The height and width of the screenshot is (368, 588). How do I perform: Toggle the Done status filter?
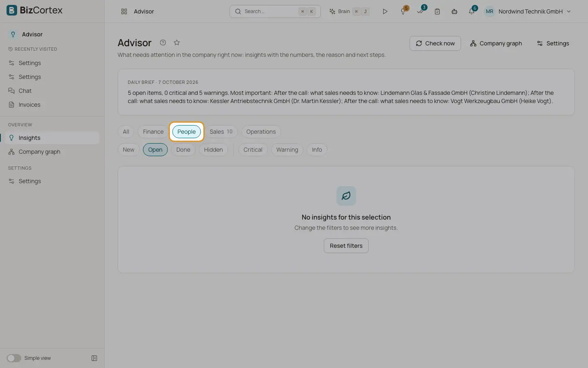click(x=183, y=150)
